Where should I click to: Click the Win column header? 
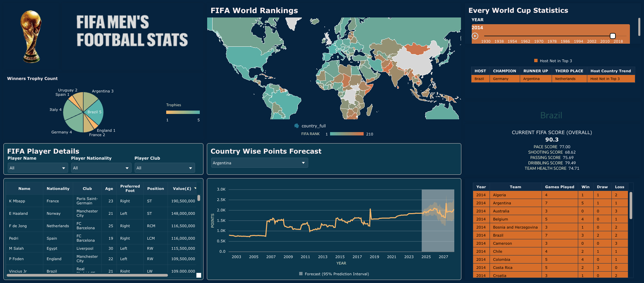pyautogui.click(x=586, y=187)
